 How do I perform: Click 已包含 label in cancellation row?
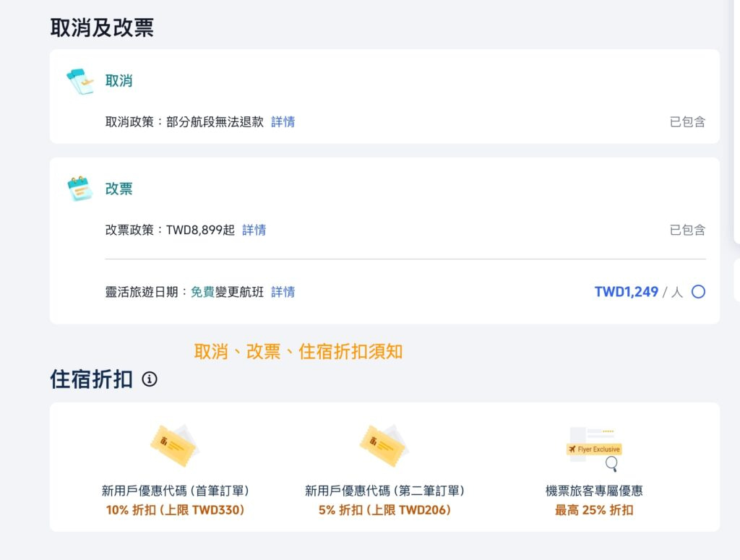[688, 121]
